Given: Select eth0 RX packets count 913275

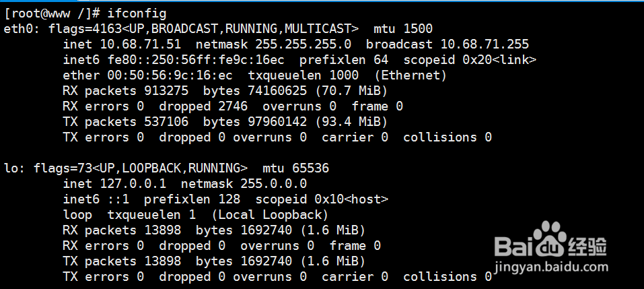Looking at the screenshot, I should pos(166,91).
